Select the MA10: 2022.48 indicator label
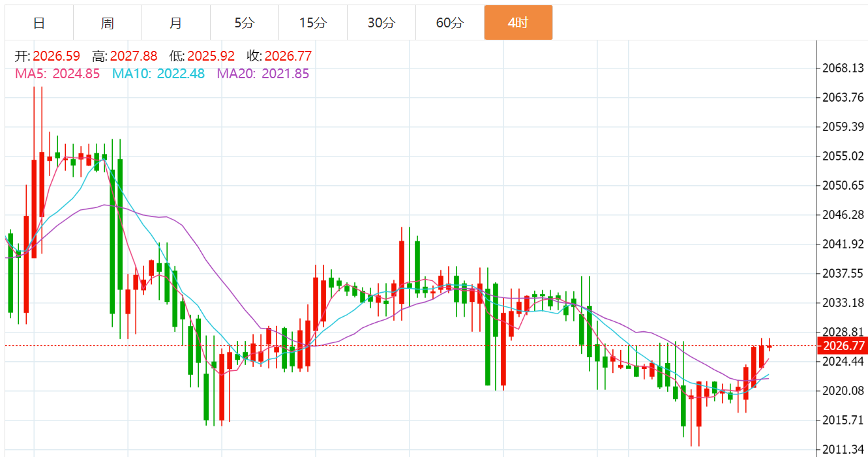 158,74
